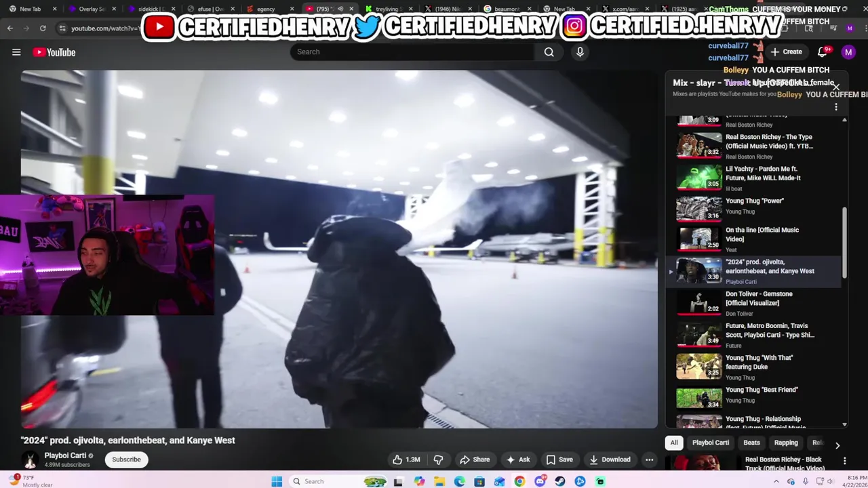Like the video with 1.3M likes
The width and height of the screenshot is (868, 488).
tap(406, 460)
